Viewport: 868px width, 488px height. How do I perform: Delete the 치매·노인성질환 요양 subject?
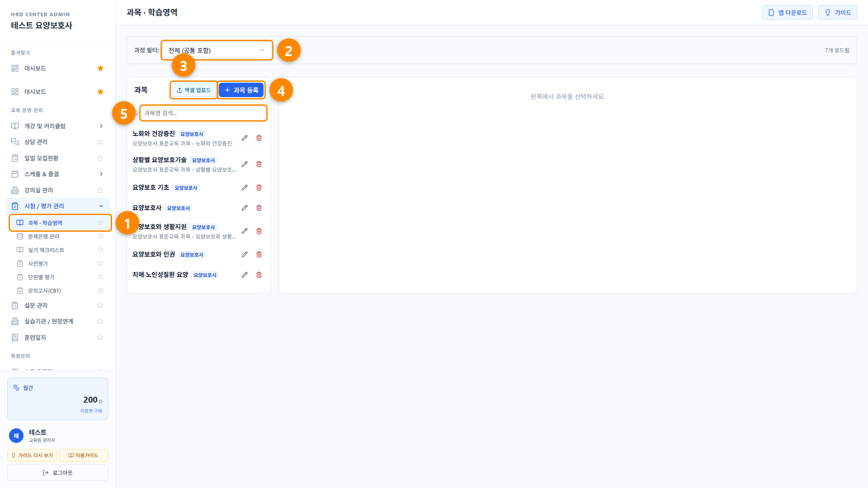pyautogui.click(x=259, y=275)
